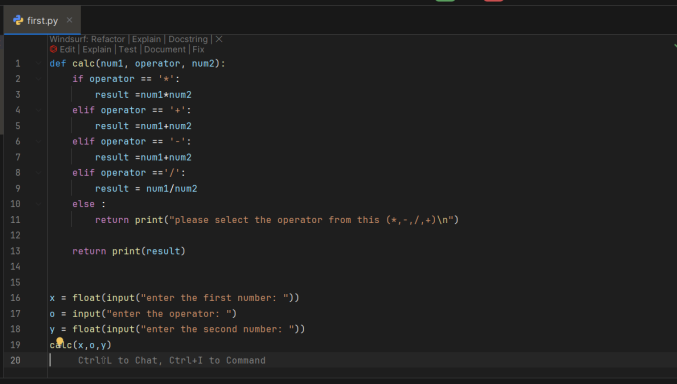The image size is (677, 384).
Task: Collapse the if block fold arrow on line 2
Action: coord(38,79)
